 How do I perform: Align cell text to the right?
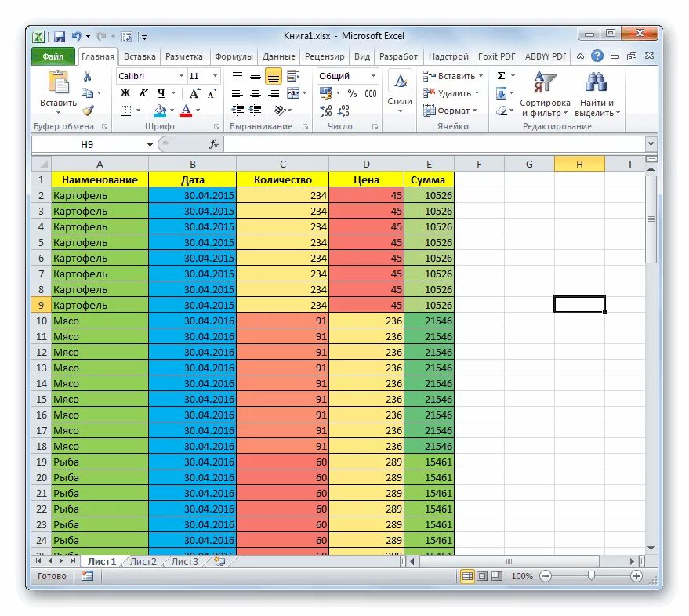[x=274, y=93]
